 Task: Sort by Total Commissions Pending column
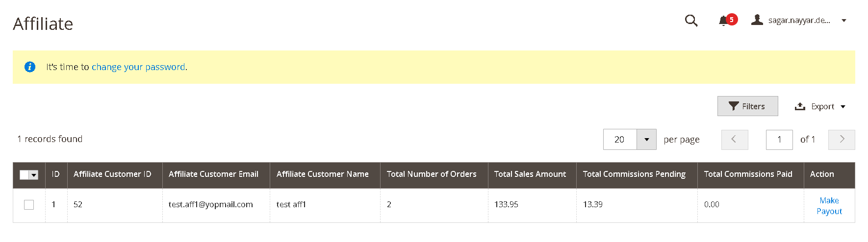[x=634, y=174]
